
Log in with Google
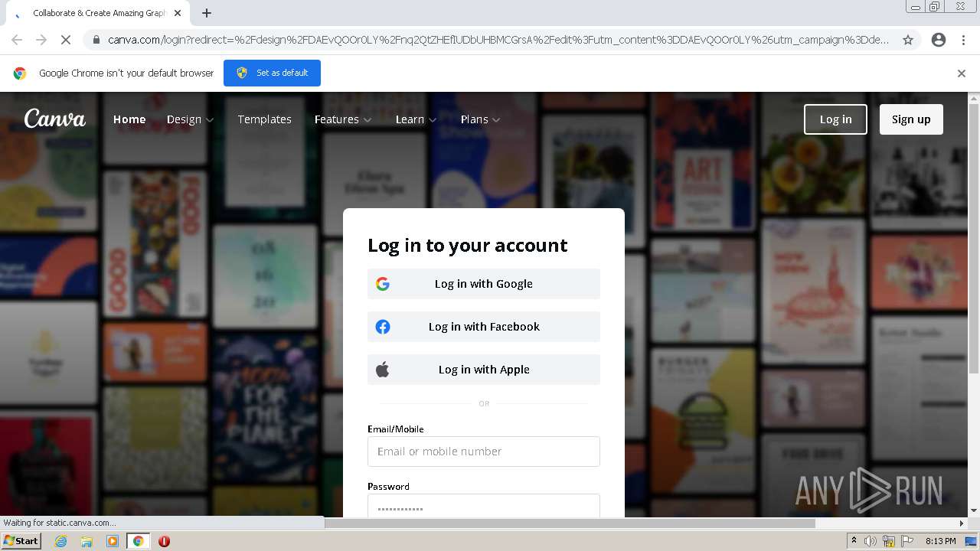[484, 284]
